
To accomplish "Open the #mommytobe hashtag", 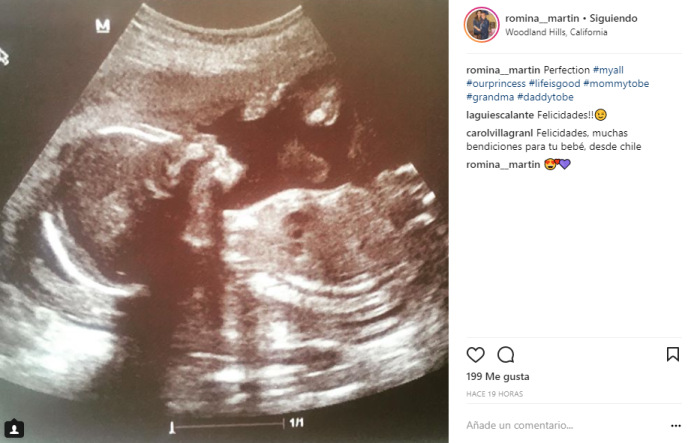I will pyautogui.click(x=616, y=84).
